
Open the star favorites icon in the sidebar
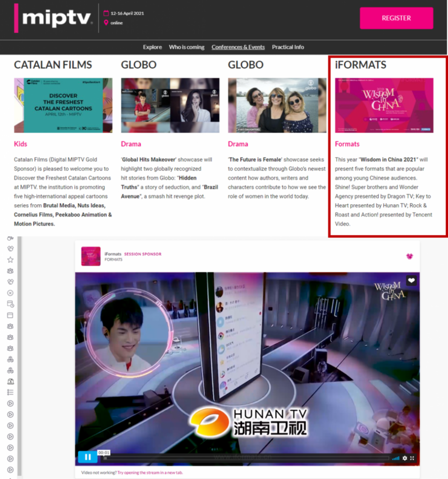point(10,260)
